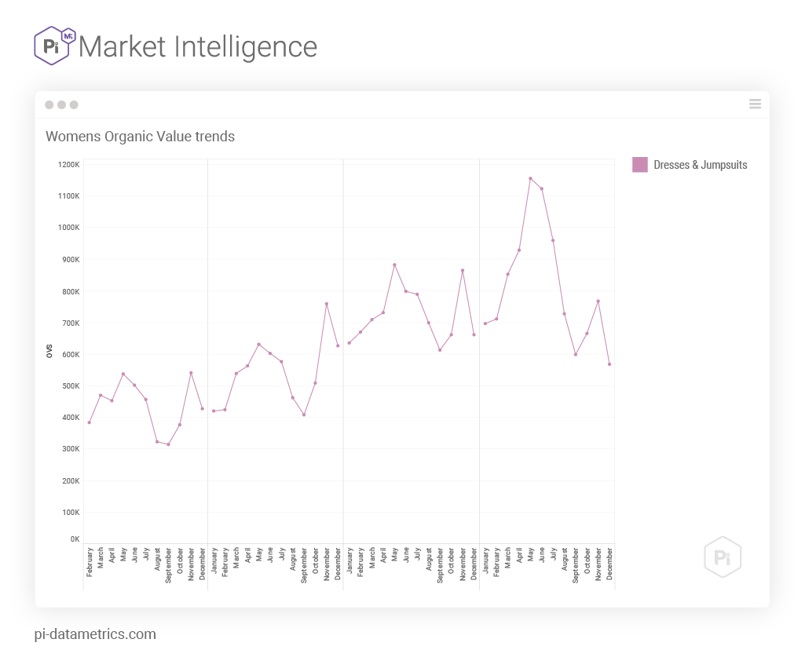This screenshot has width=805, height=672.
Task: Click the Market Intelligence heading text
Action: coord(198,46)
